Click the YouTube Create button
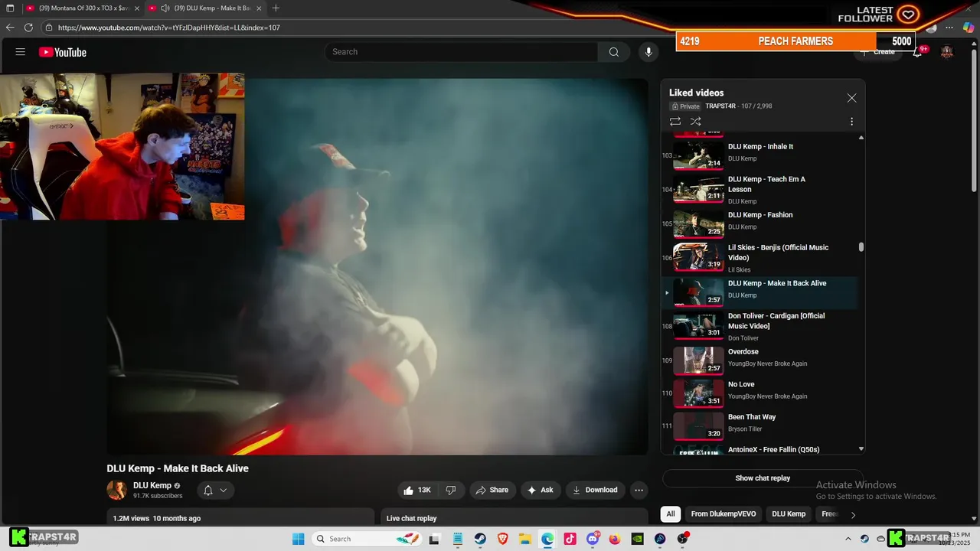 tap(878, 52)
